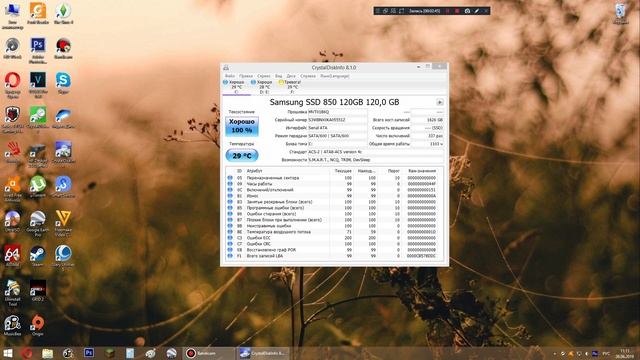Select the Часы работы attribute row
Viewport: 640px width, 360px height.
coord(334,184)
